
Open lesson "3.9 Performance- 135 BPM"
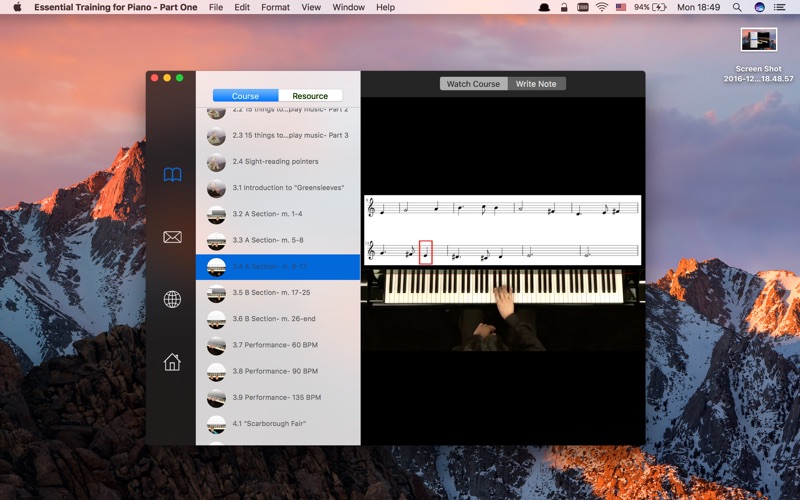pyautogui.click(x=278, y=397)
